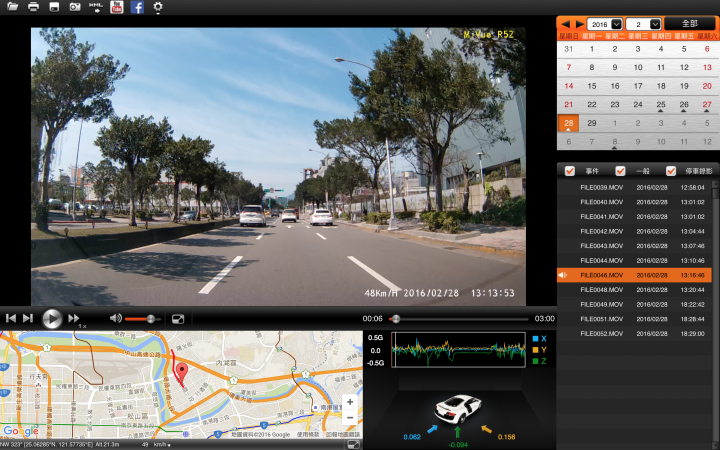The image size is (720, 450).
Task: Open settings via the gear icon
Action: pyautogui.click(x=158, y=7)
